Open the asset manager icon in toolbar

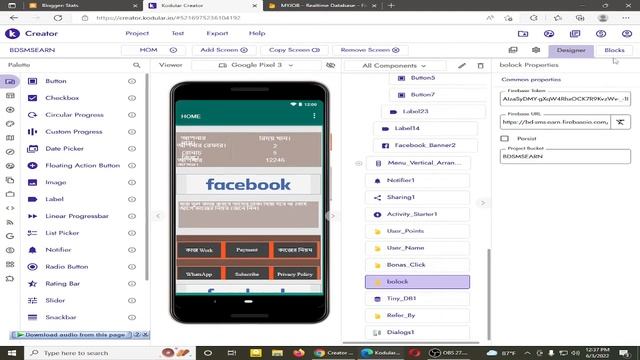tap(513, 50)
